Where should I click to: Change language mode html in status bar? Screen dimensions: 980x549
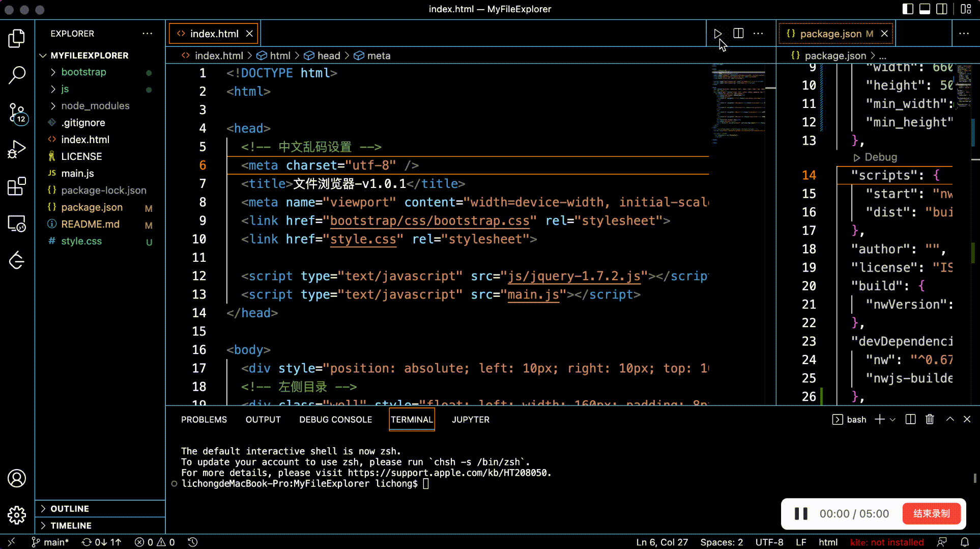pos(828,542)
